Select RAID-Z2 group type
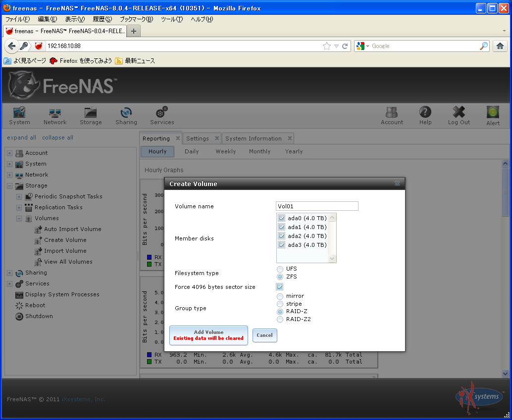The image size is (512, 420). coord(280,320)
